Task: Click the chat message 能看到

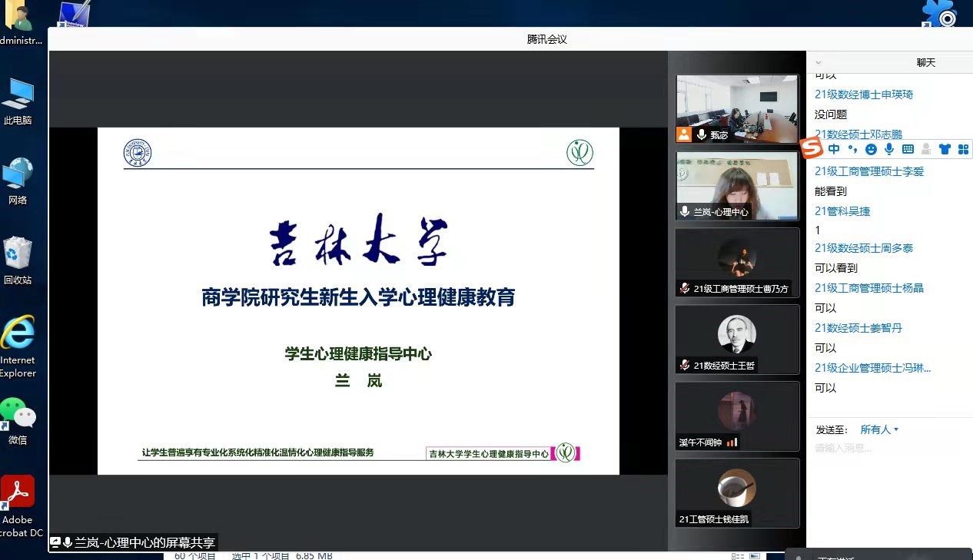Action: (x=831, y=191)
